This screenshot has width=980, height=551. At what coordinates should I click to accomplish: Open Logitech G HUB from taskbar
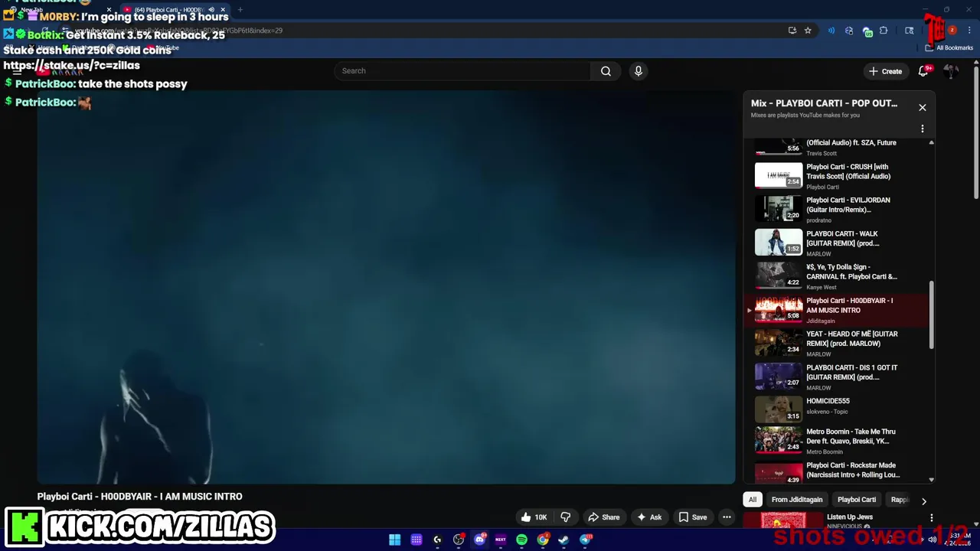pos(437,540)
